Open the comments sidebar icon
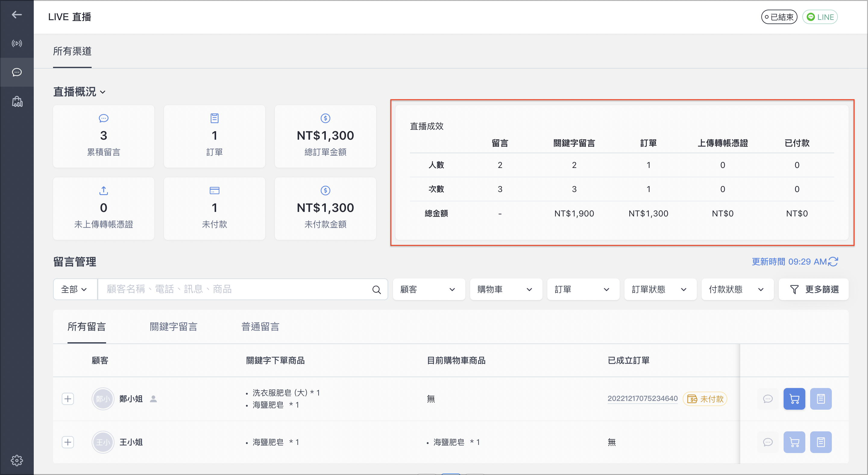Image resolution: width=868 pixels, height=475 pixels. pos(17,72)
